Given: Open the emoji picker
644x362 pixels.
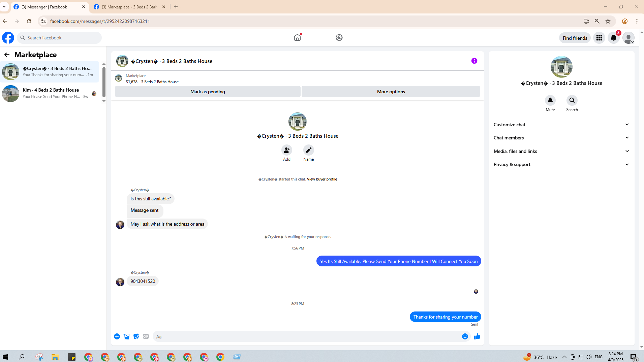Looking at the screenshot, I should click(465, 336).
